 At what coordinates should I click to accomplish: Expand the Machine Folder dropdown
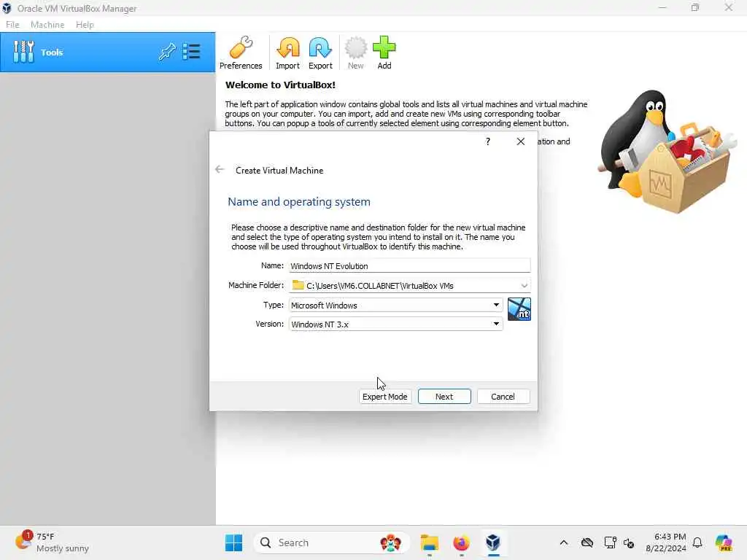point(524,286)
